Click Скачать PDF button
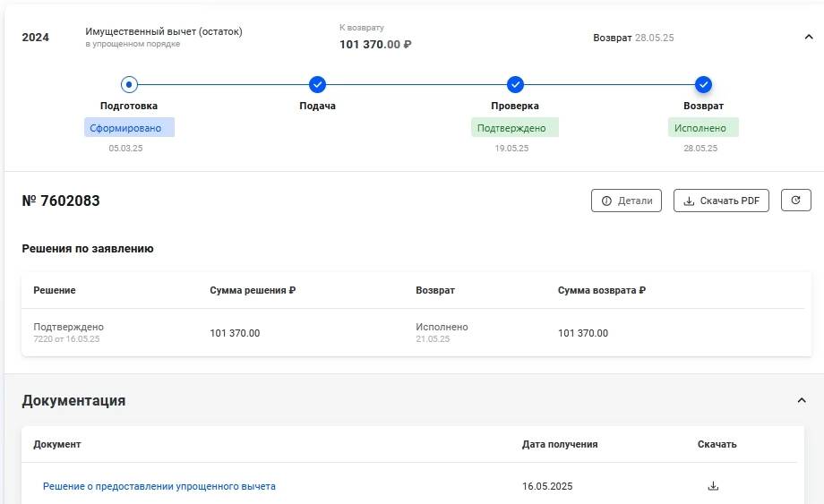Image resolution: width=824 pixels, height=504 pixels. (x=721, y=201)
